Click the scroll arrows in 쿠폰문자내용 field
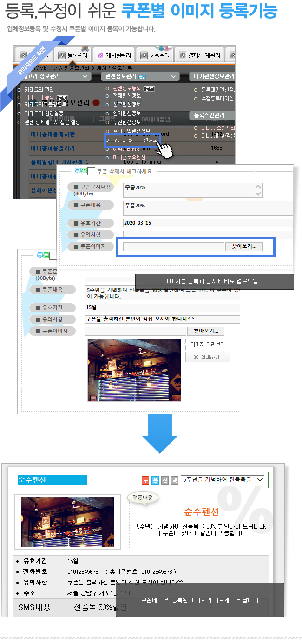This screenshot has width=302, height=644. [x=258, y=190]
